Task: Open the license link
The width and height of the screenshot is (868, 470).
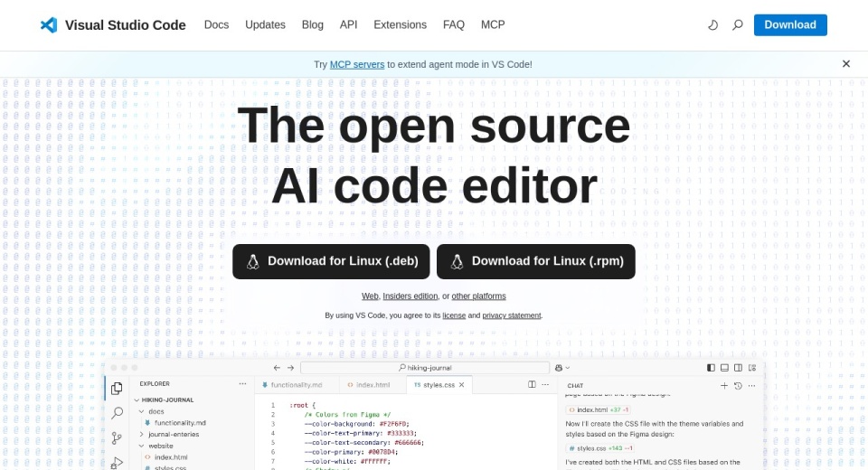Action: click(454, 315)
